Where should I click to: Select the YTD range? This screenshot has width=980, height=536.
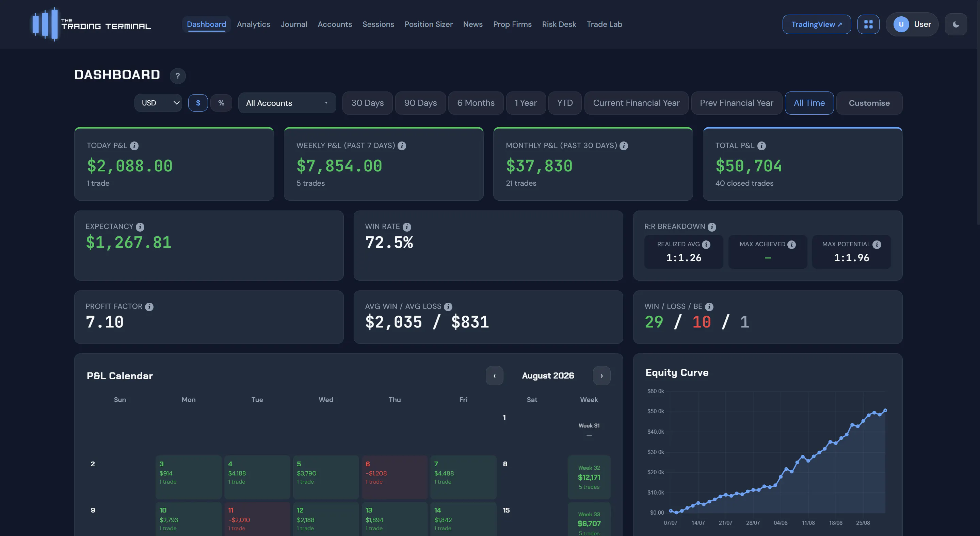tap(565, 103)
